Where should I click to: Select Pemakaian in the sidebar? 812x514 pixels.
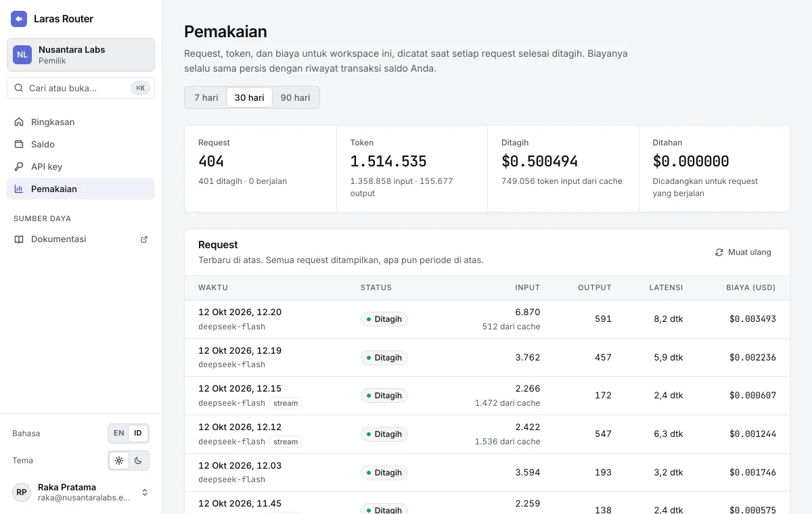point(81,189)
